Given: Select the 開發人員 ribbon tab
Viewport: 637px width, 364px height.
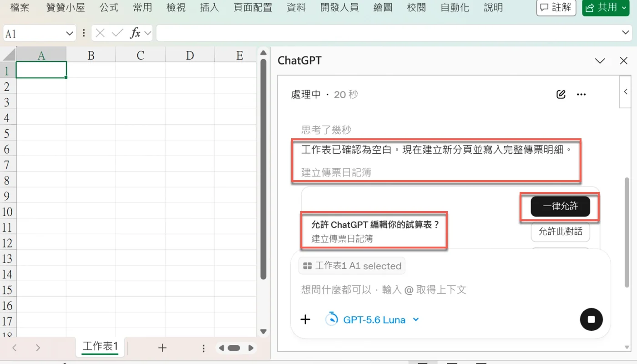Looking at the screenshot, I should [x=339, y=8].
